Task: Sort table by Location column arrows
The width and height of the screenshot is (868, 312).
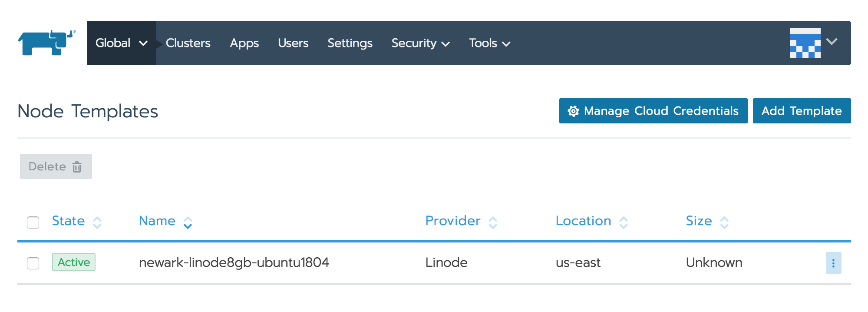Action: pos(624,222)
